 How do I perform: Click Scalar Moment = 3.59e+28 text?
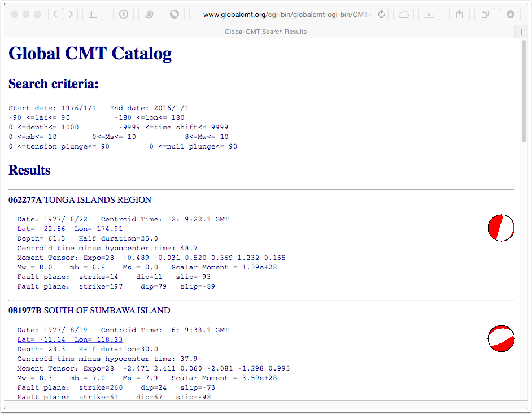point(224,378)
